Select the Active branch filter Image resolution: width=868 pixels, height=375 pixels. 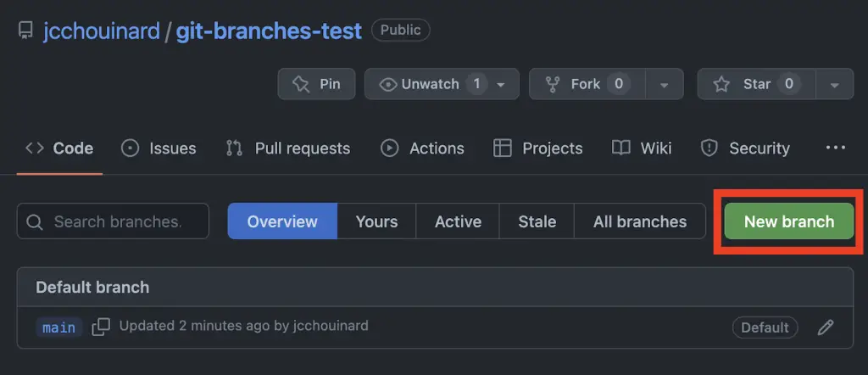(x=458, y=221)
